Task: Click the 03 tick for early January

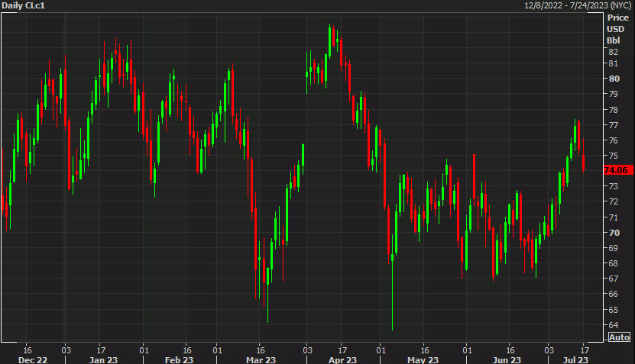Action: 66,350
